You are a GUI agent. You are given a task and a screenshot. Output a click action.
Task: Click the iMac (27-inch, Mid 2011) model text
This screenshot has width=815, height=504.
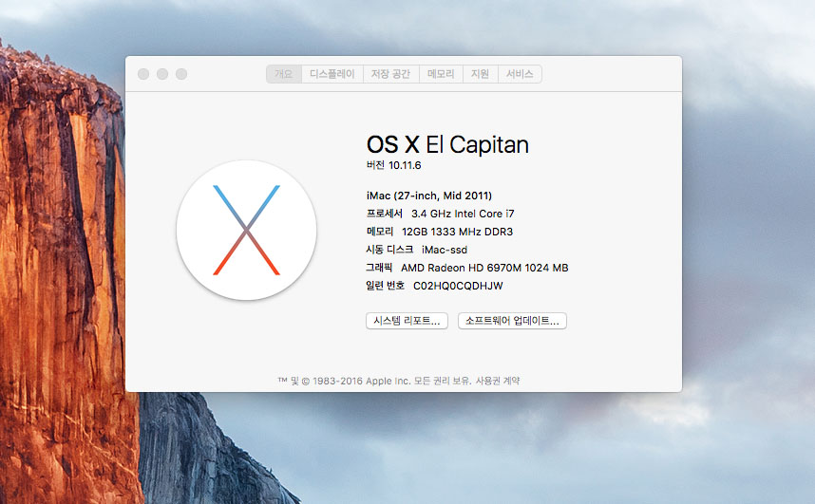[428, 196]
